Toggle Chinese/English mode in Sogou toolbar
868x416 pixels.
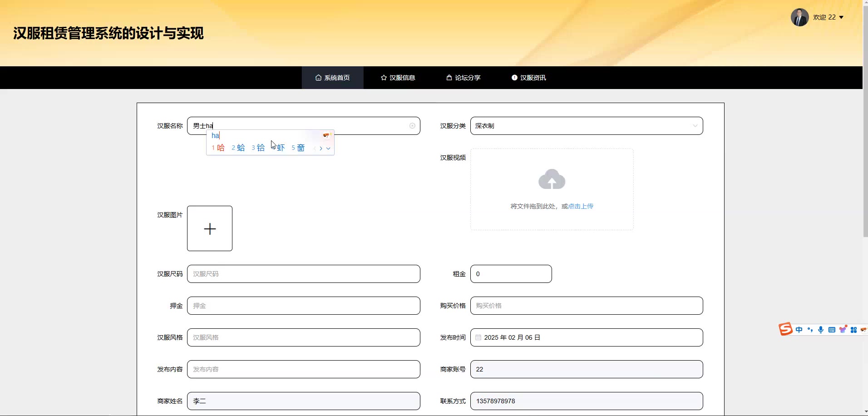click(799, 330)
